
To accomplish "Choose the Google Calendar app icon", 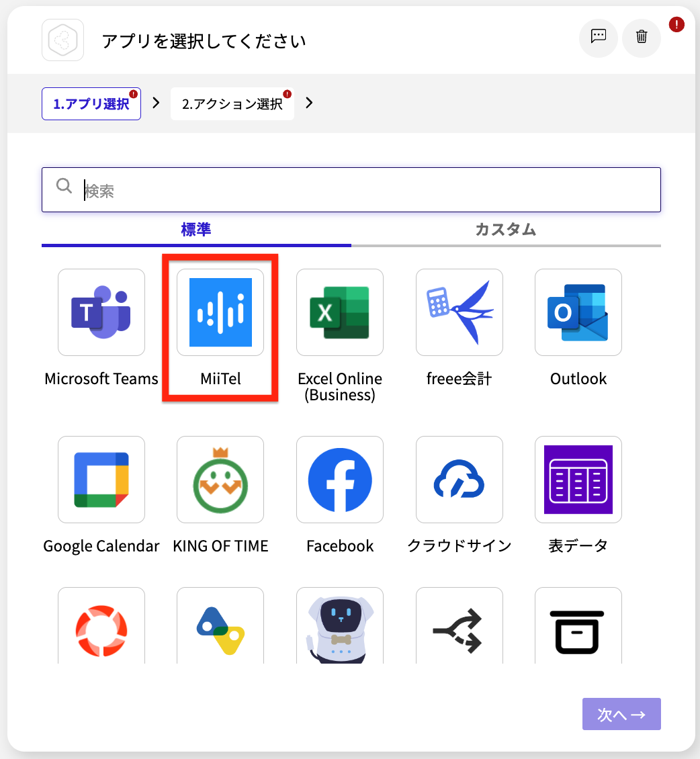I will (101, 480).
